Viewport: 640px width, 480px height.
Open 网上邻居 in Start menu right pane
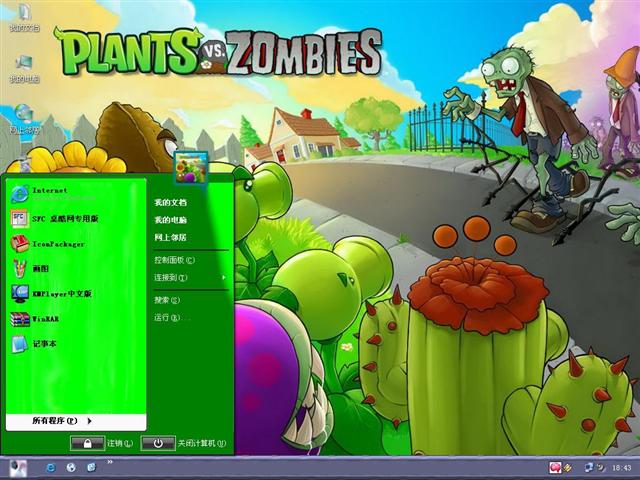click(x=170, y=237)
